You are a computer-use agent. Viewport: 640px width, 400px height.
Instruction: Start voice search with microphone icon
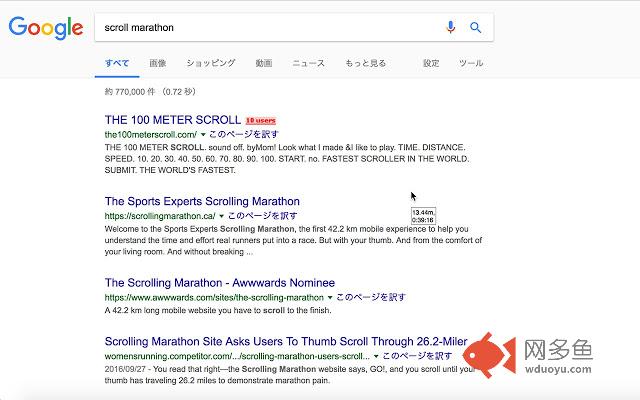coord(451,27)
